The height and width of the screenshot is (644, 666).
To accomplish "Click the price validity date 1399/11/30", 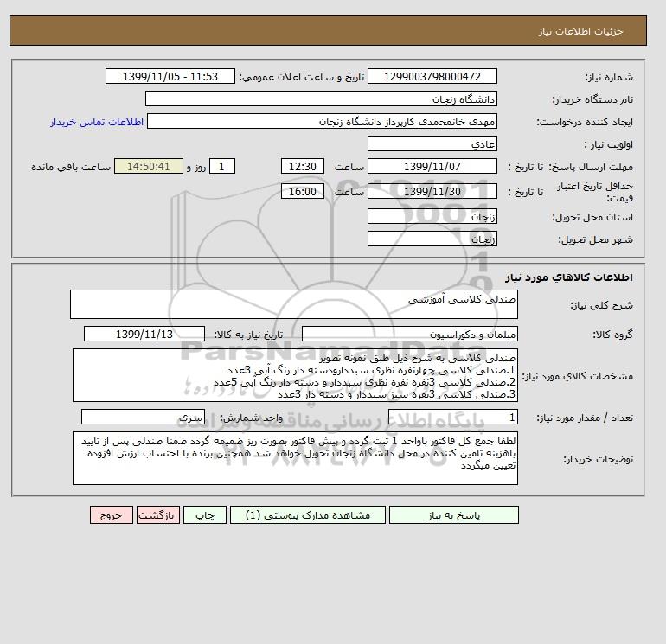I will (432, 191).
